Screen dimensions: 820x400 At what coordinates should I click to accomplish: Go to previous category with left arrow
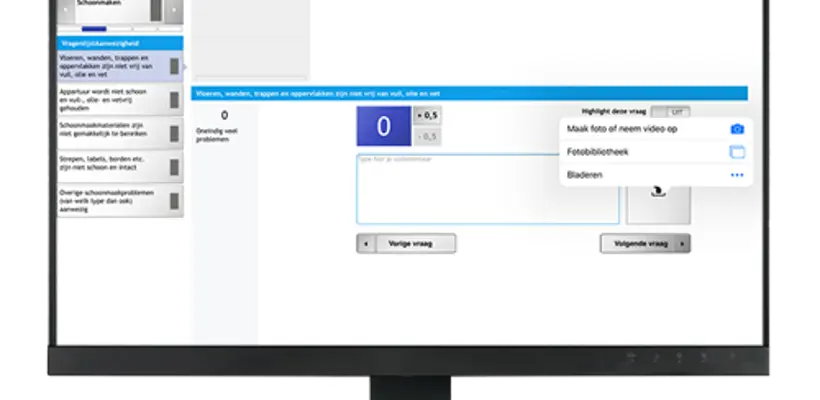(x=65, y=11)
